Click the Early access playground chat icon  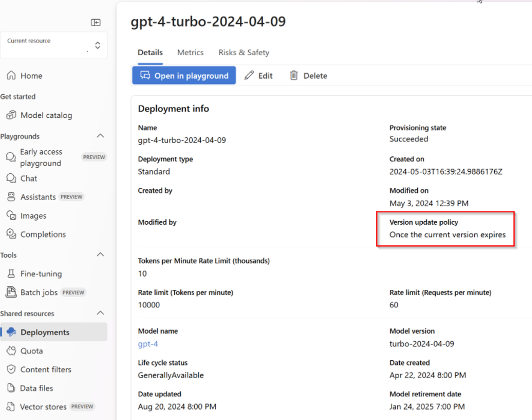(x=11, y=157)
